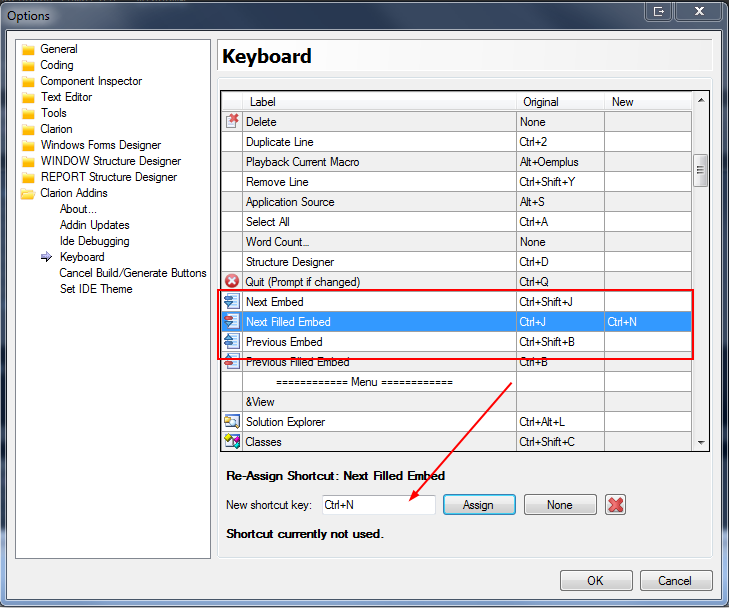Expand the Windows Forms Designer category
This screenshot has width=729, height=608.
coord(100,145)
